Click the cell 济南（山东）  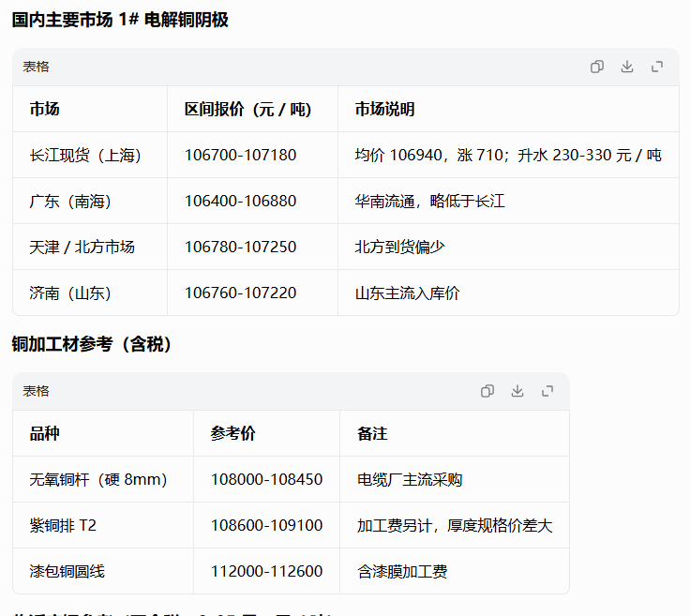click(70, 293)
